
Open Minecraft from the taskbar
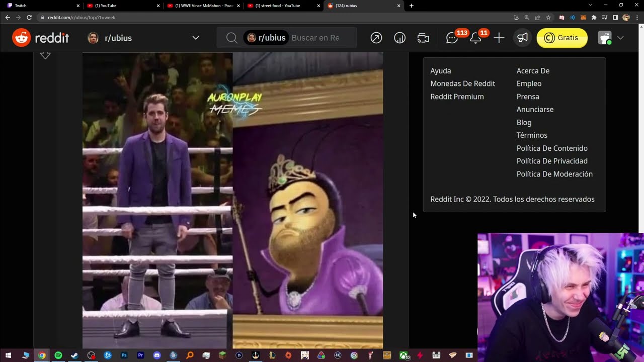[x=222, y=355]
